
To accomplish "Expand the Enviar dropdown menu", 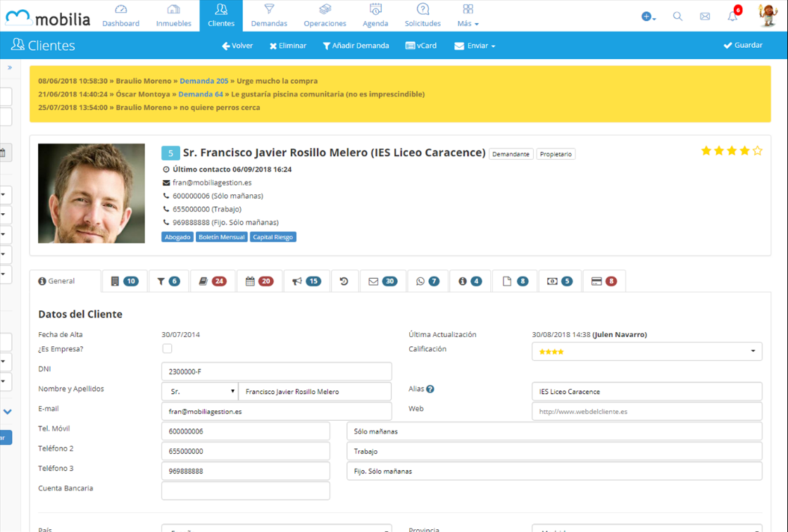I will click(x=475, y=46).
